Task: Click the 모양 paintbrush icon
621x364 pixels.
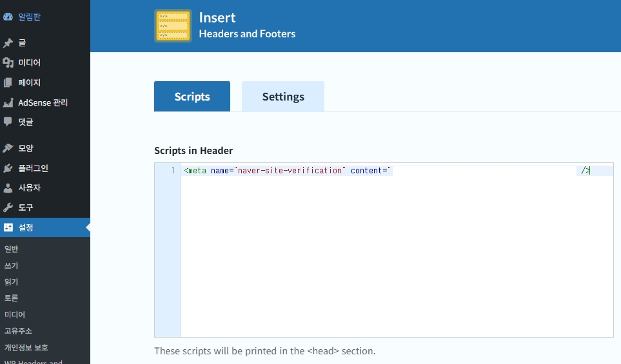Action: 8,148
